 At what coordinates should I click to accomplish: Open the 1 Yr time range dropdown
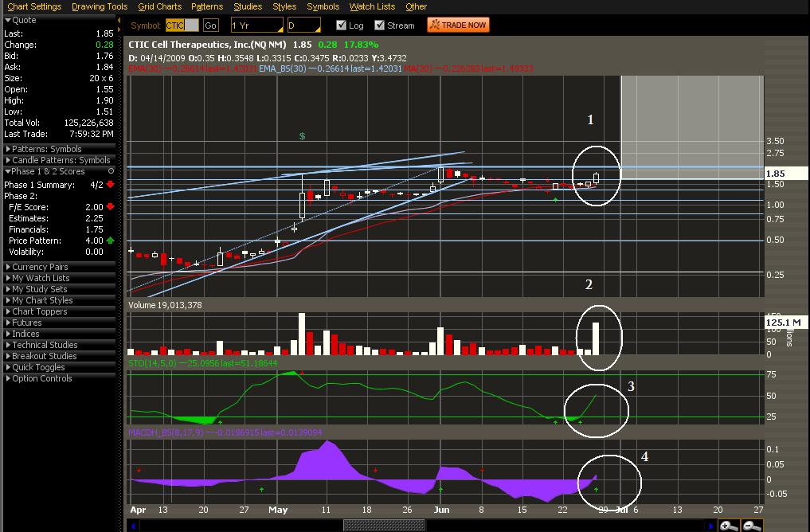[256, 25]
